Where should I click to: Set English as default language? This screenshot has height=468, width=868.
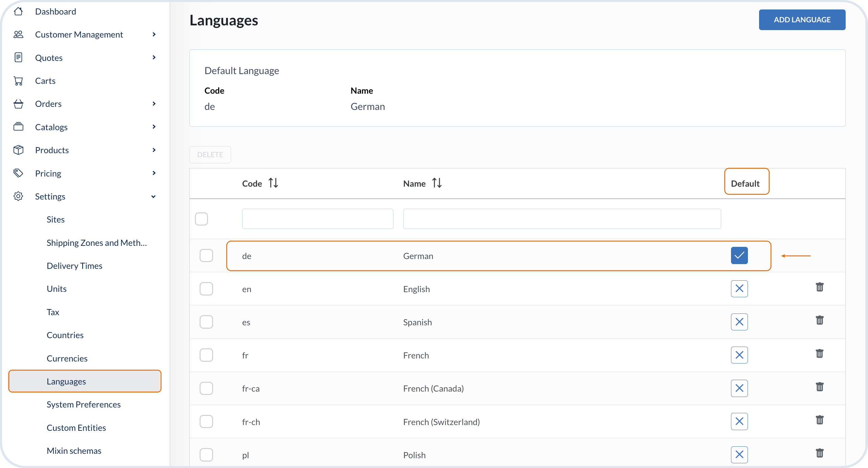pos(739,289)
